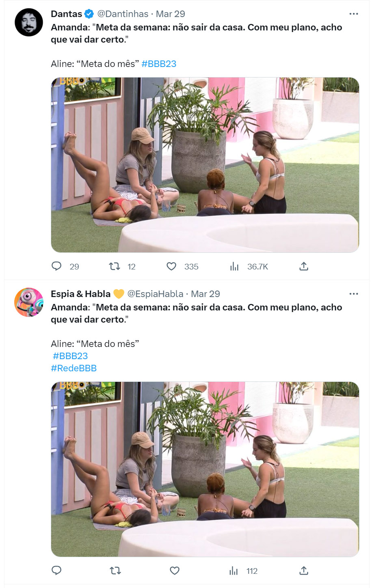View analytics showing 112 views
Screen dimensions: 381x588
pos(243,571)
